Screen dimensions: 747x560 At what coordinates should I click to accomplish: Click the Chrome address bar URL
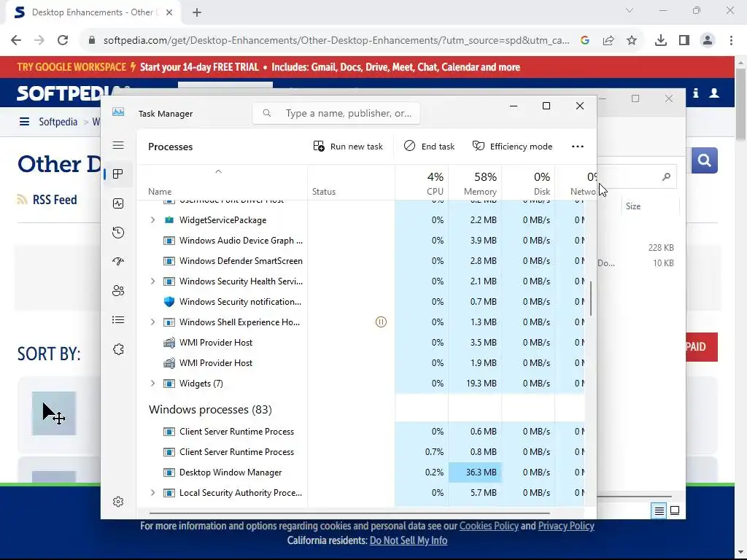coord(336,41)
